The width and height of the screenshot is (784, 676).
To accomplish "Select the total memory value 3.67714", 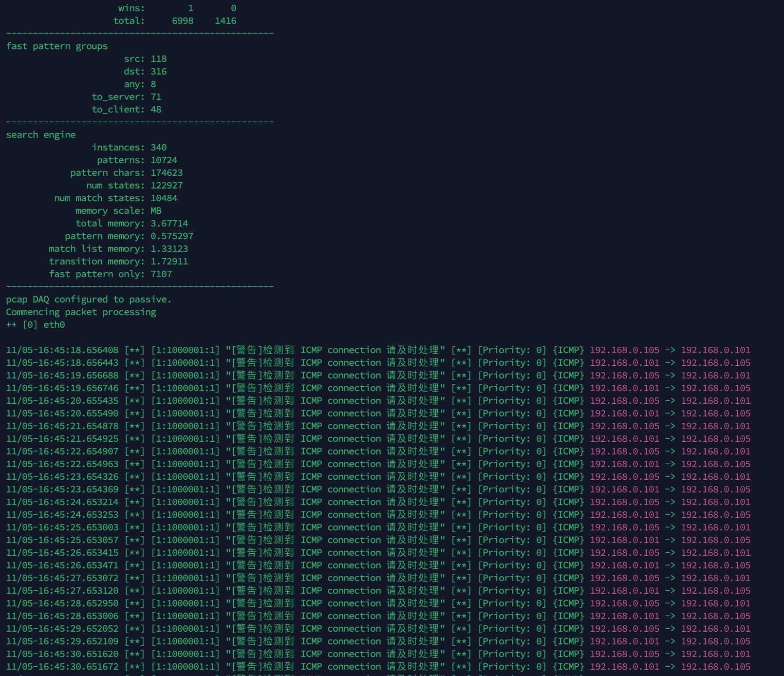I will 169,223.
